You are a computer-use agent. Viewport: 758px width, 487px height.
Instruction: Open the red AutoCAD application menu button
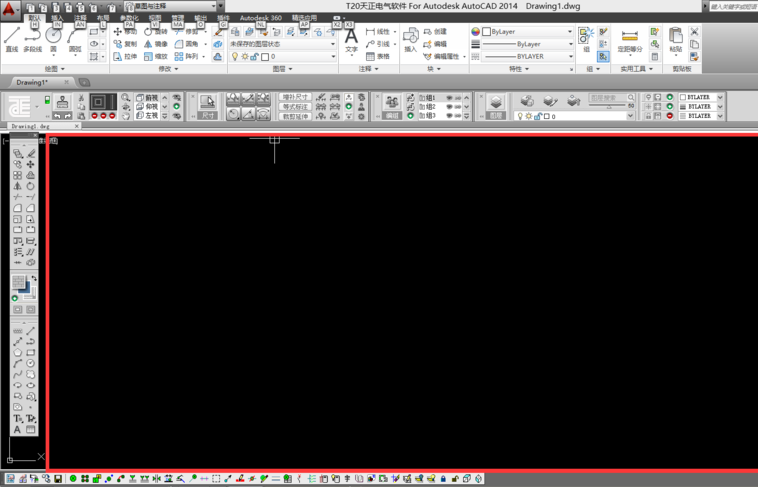point(10,9)
